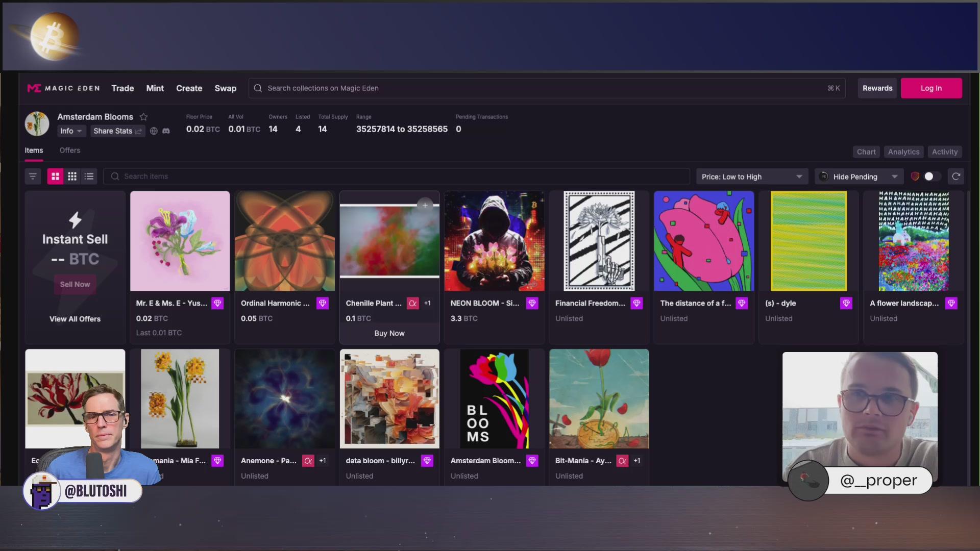Switch to small grid view
This screenshot has width=980, height=551.
(72, 177)
